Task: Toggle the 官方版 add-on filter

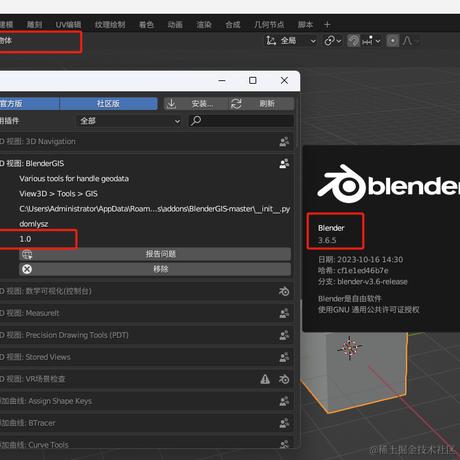Action: pos(29,104)
